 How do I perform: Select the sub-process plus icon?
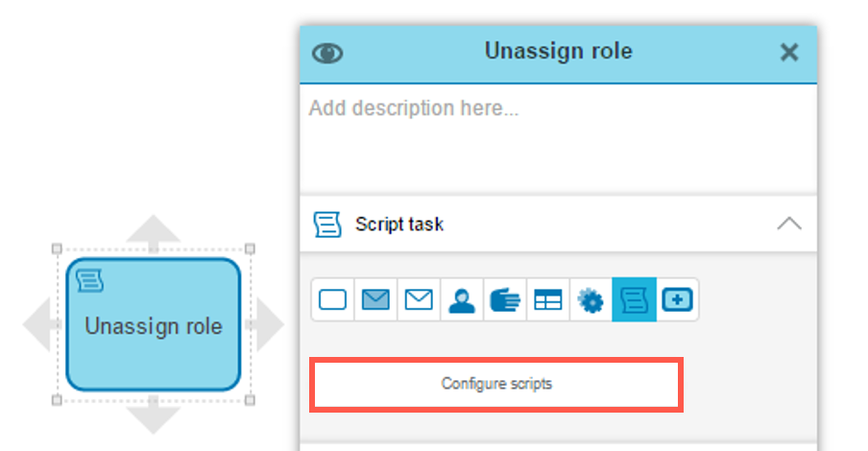677,300
